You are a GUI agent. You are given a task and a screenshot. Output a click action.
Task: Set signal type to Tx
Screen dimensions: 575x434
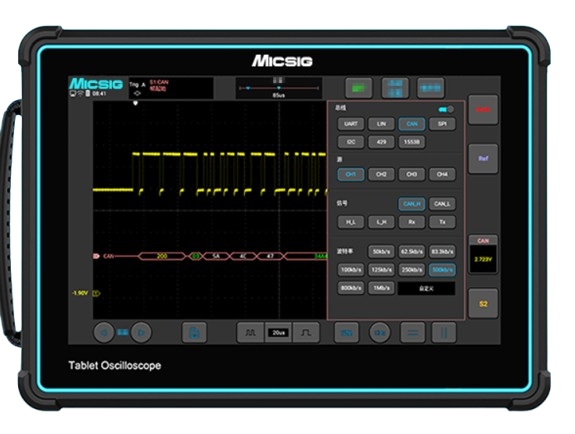[x=442, y=222]
